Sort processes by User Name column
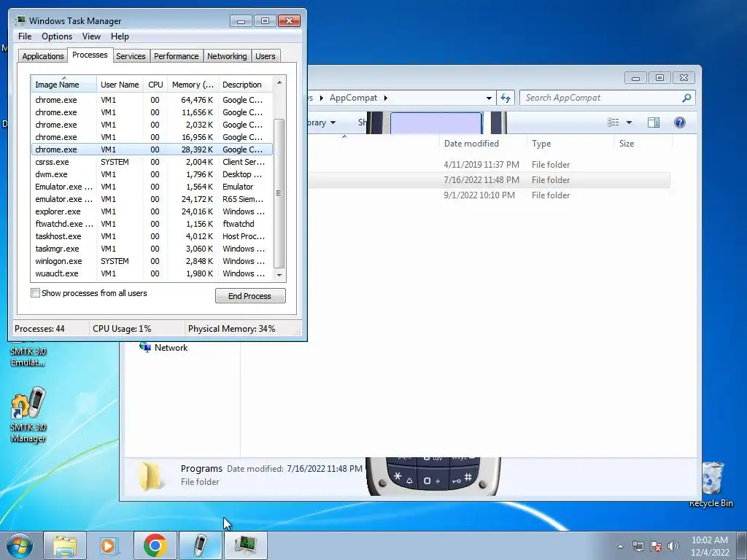The width and height of the screenshot is (747, 560). [x=120, y=85]
